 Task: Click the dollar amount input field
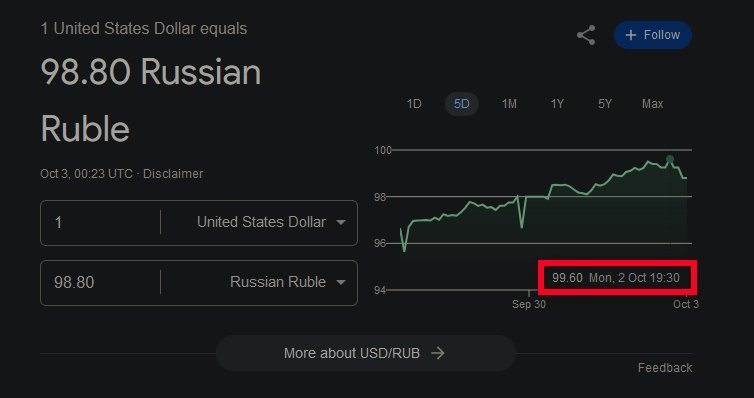click(100, 223)
